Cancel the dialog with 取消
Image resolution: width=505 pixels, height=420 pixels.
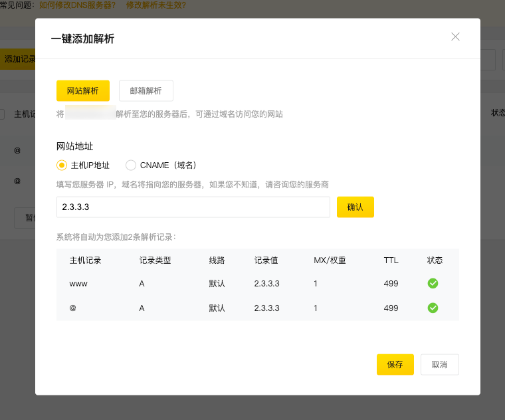439,364
